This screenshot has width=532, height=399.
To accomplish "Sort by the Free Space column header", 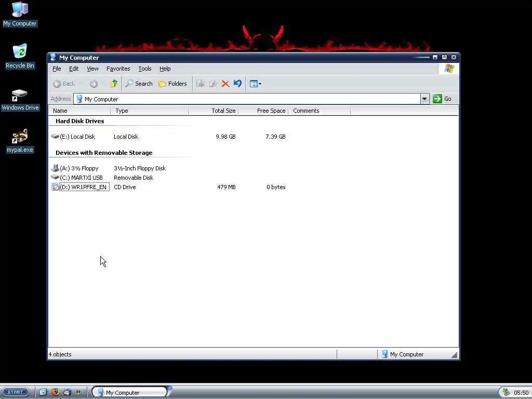I will click(x=263, y=111).
